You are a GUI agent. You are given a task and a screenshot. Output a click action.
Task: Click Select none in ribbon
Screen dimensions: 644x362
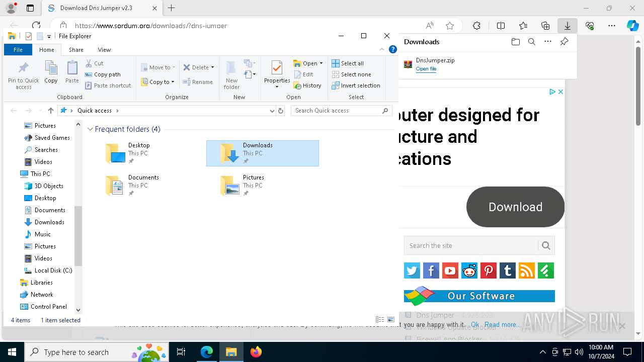351,74
